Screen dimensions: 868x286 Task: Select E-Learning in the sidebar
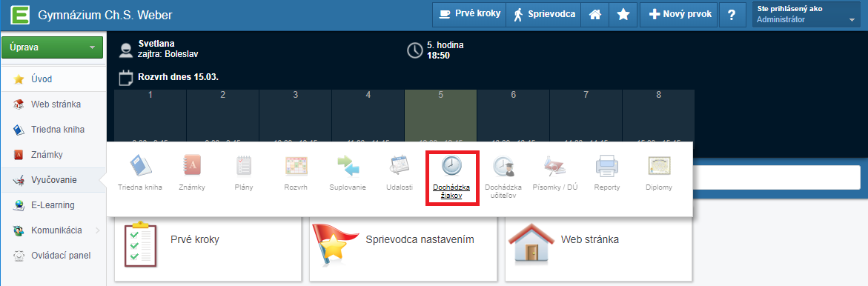[x=53, y=205]
